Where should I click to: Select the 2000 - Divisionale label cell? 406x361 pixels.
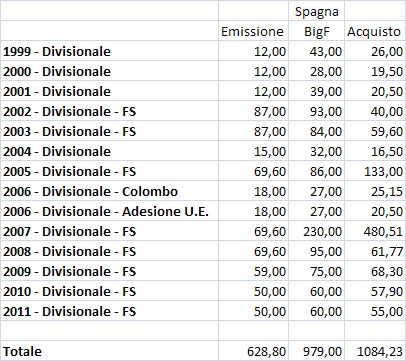(110, 71)
